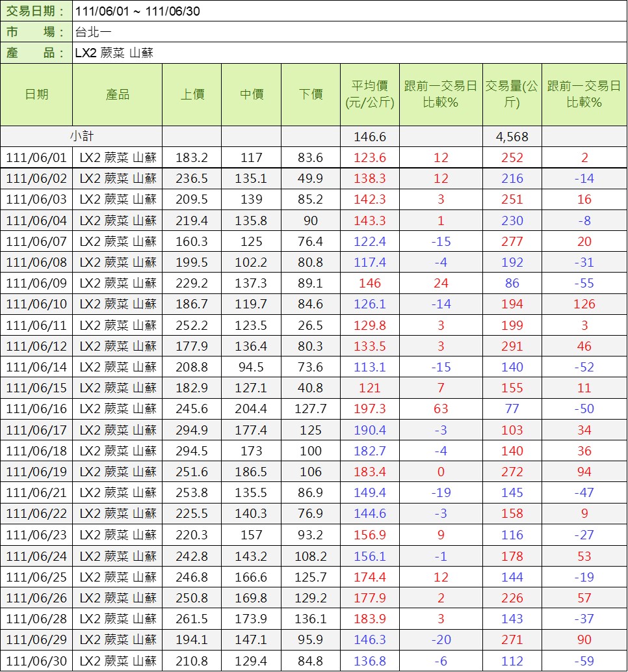The image size is (628, 672).
Task: Select the market value 台北一 field
Action: point(94,32)
